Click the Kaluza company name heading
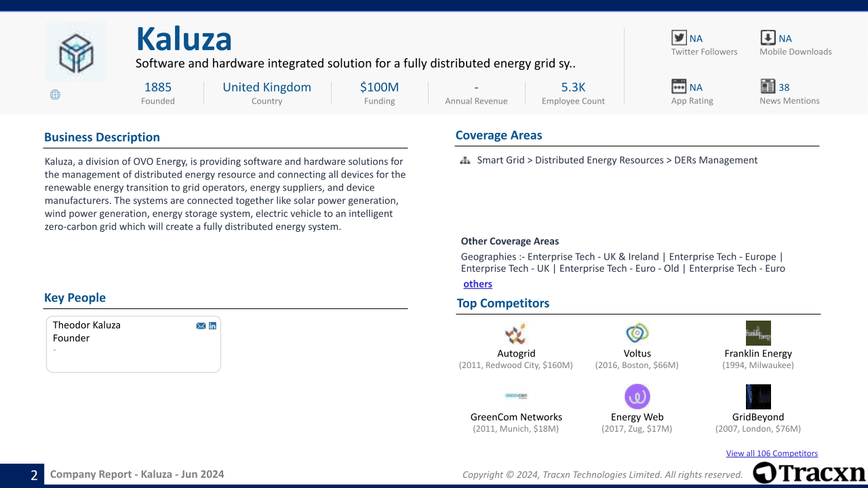Screen dimensions: 868x488 [184, 39]
